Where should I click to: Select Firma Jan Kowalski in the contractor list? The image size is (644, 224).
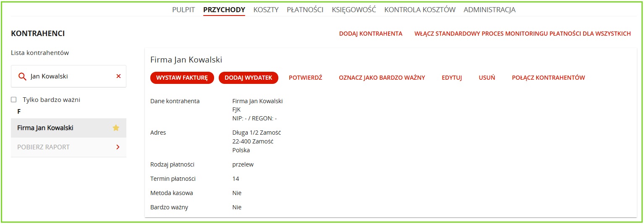tap(68, 128)
